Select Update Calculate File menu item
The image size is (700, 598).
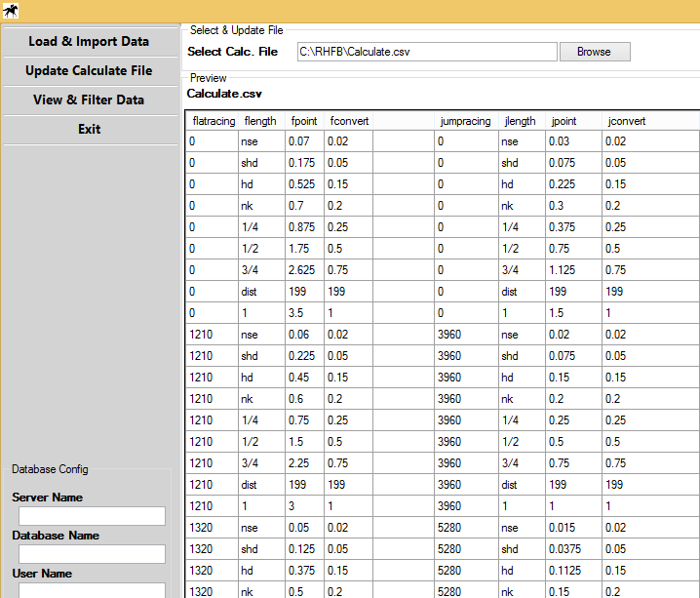click(89, 71)
